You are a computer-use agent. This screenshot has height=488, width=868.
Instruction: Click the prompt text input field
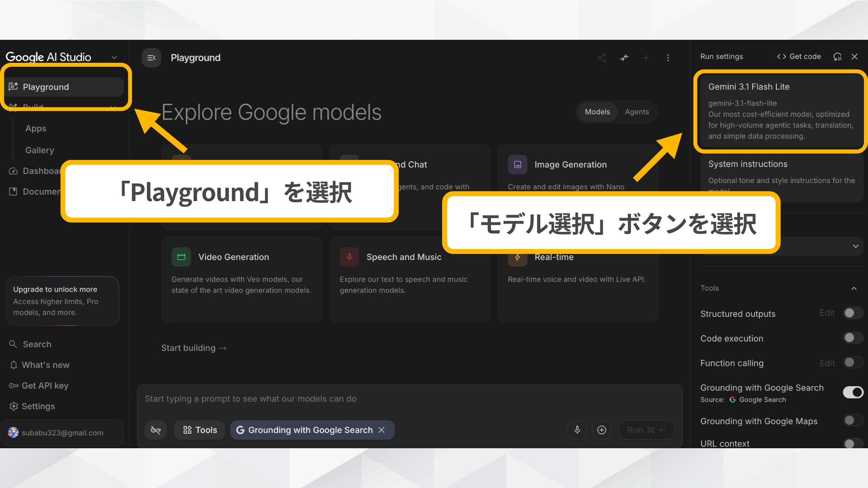[x=409, y=399]
